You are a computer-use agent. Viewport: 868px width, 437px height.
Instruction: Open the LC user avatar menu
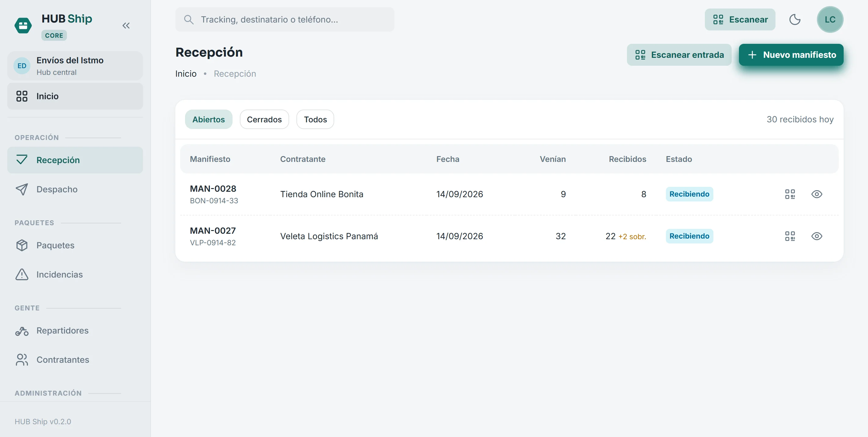pos(830,19)
